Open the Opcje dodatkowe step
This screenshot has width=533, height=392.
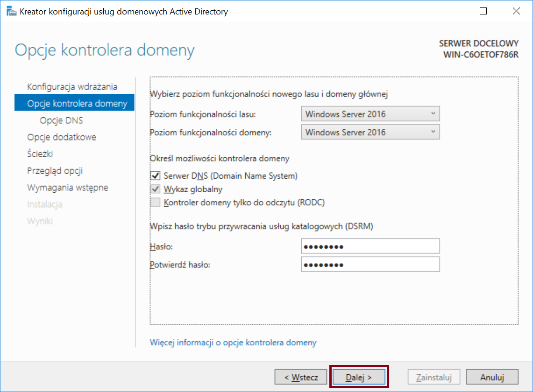[x=62, y=137]
